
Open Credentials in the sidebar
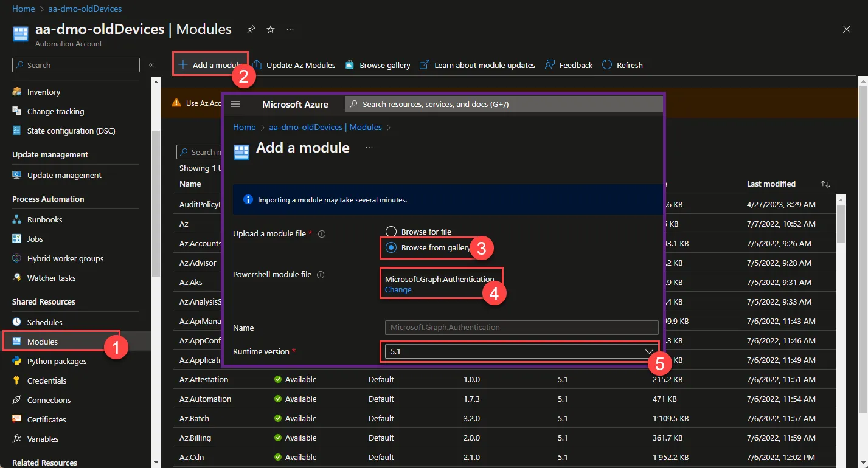click(x=47, y=380)
